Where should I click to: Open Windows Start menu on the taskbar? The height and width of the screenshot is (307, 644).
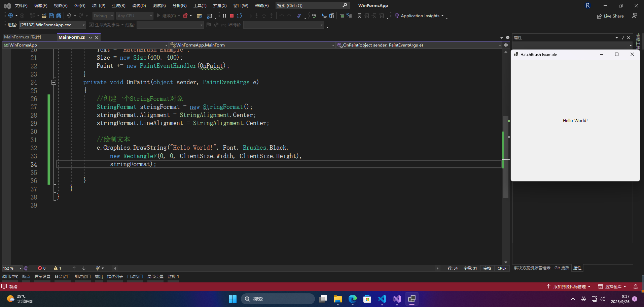click(x=232, y=299)
